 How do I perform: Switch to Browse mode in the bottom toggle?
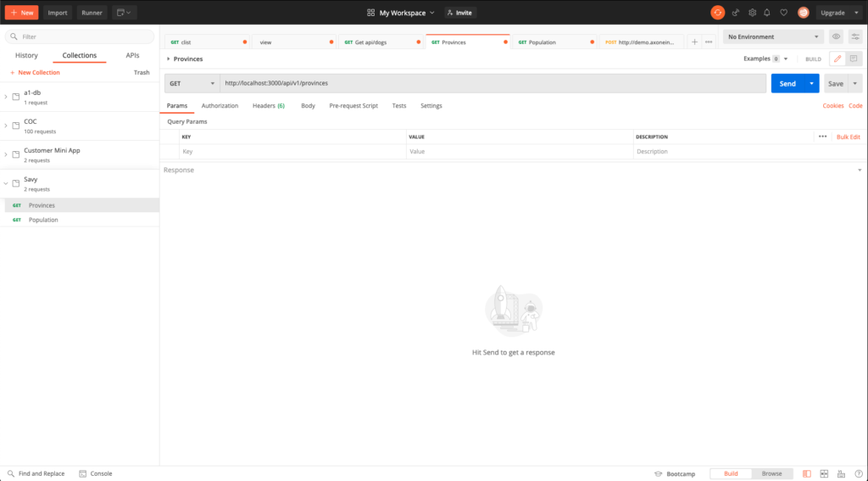point(771,473)
